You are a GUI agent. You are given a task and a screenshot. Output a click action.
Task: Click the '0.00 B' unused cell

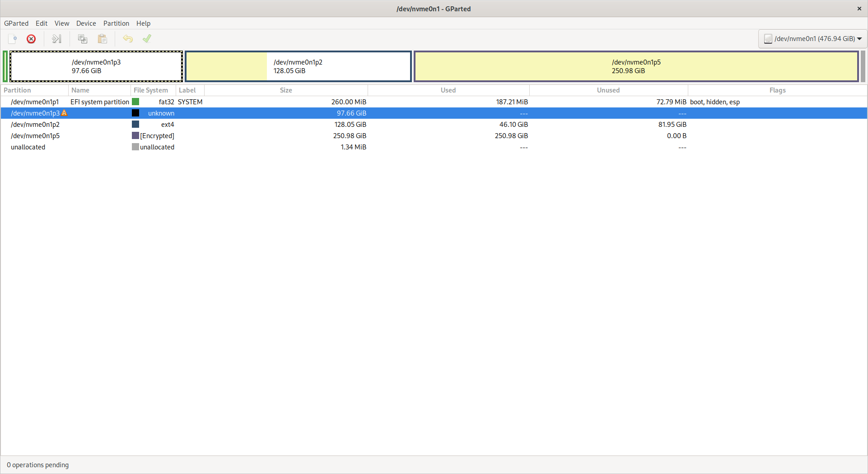click(x=677, y=136)
